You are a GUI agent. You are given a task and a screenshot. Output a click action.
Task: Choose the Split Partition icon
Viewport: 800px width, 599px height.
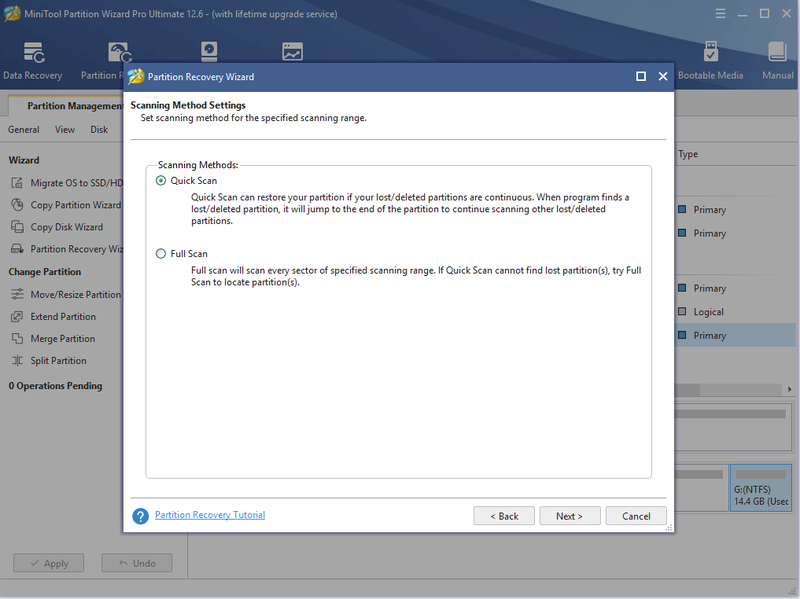(x=17, y=360)
